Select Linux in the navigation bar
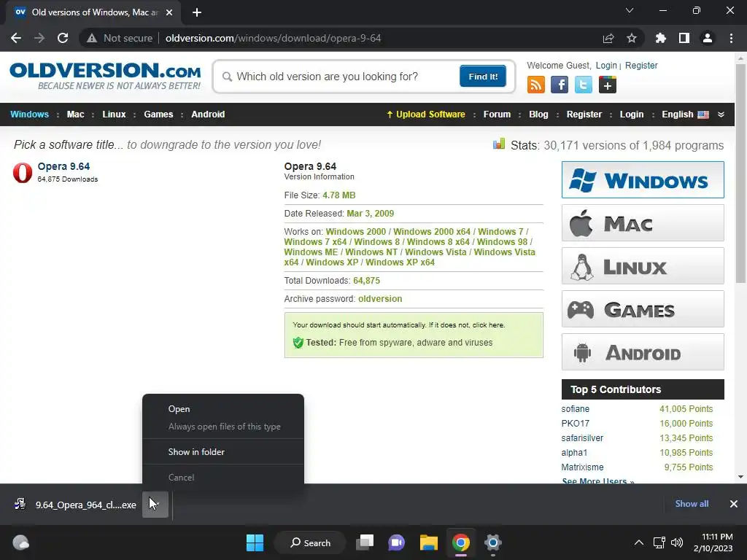The height and width of the screenshot is (560, 747). coord(114,114)
